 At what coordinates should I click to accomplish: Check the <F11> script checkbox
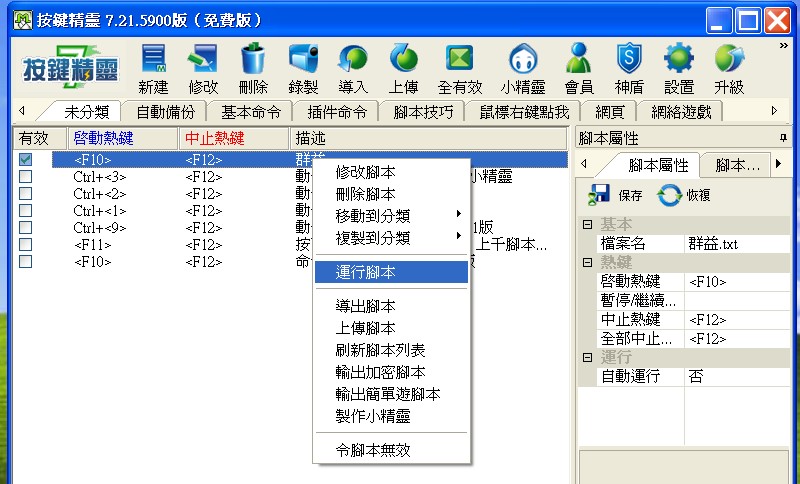[25, 244]
